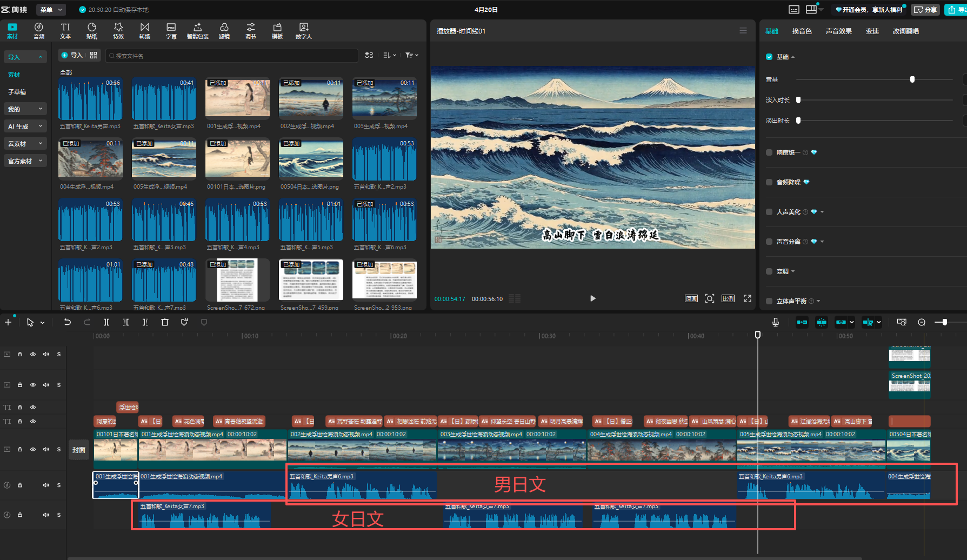Click the 分享 share button

tap(925, 10)
